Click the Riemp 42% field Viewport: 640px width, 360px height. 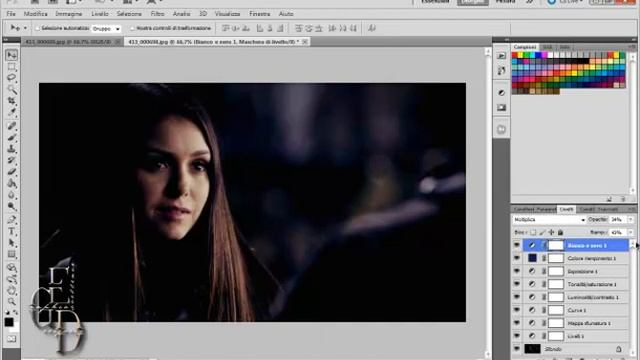pos(617,232)
